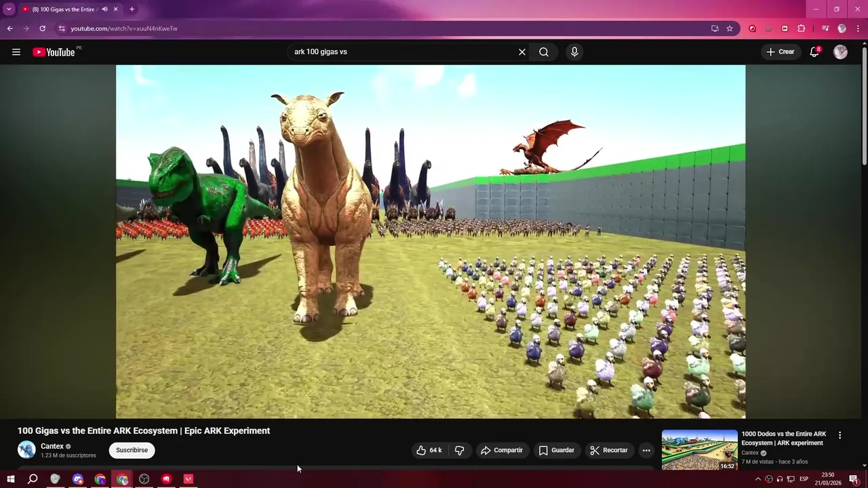Subscribe to Cantex with Suscribirse button

click(132, 450)
